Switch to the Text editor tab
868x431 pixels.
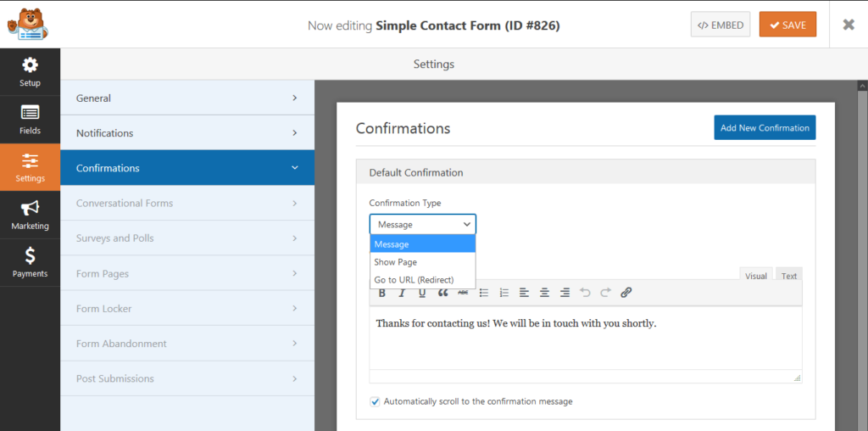pos(789,276)
